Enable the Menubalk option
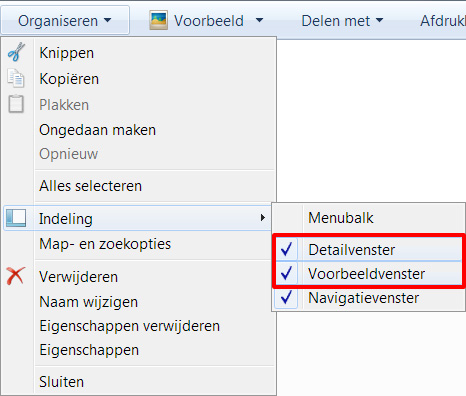 (368, 218)
